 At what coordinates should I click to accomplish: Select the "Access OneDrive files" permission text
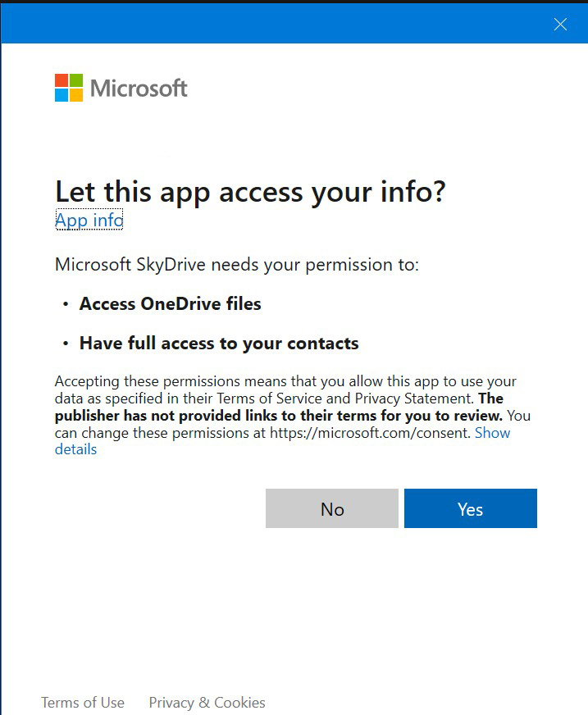(x=170, y=304)
